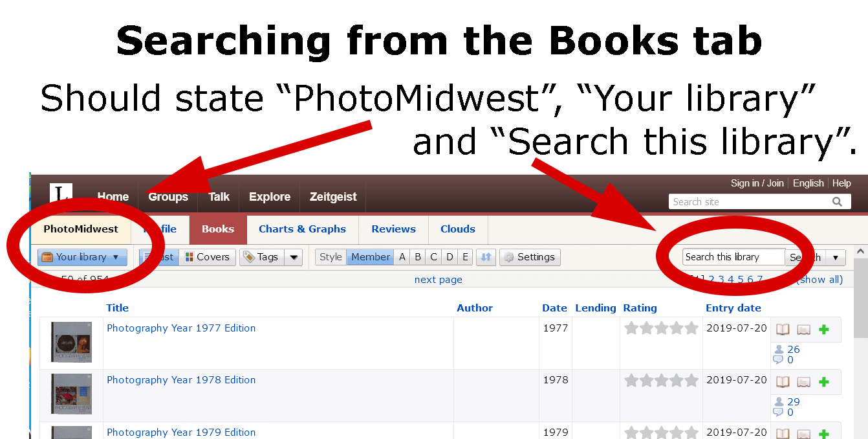
Task: Click the Photography Year 1978 cover thumbnail
Action: click(71, 394)
